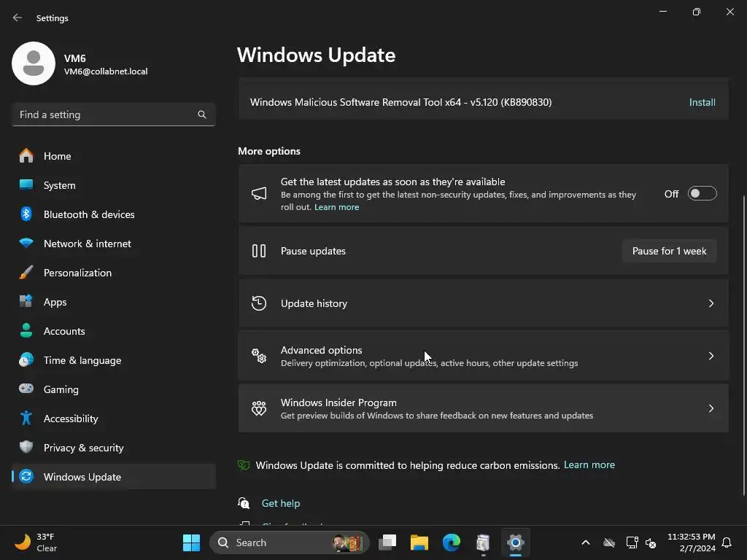
Task: Go back using the Settings back arrow
Action: click(x=18, y=17)
